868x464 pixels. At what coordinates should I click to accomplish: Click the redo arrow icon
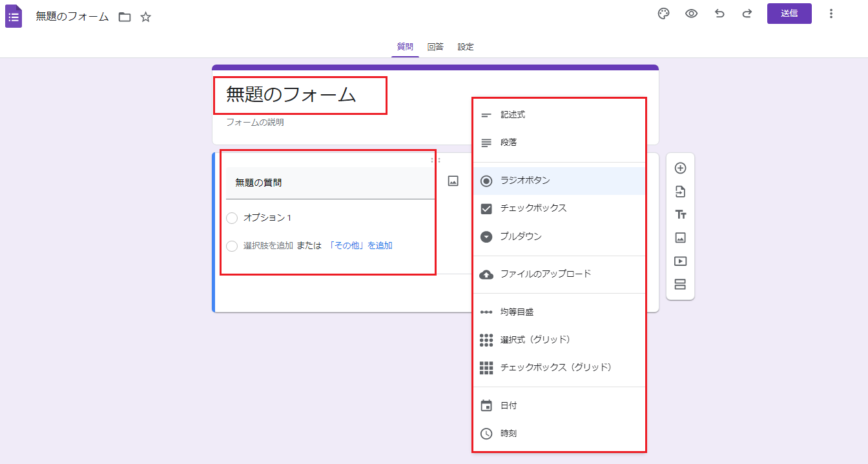click(x=747, y=14)
